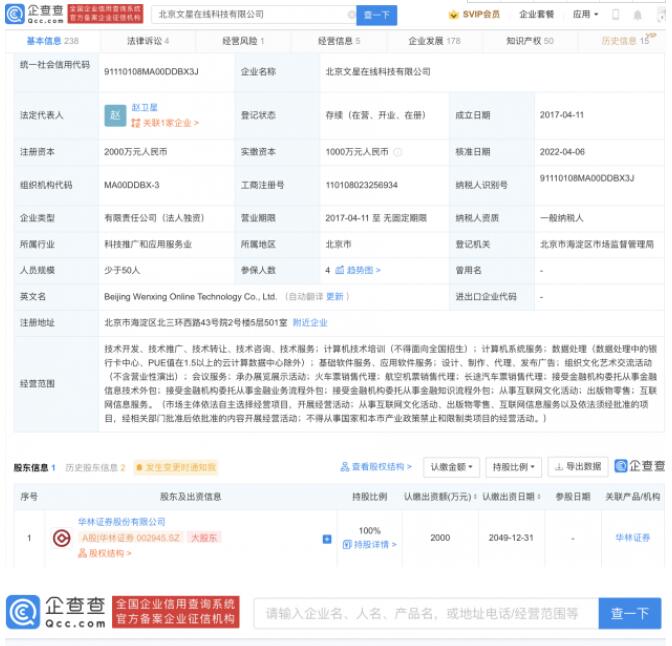Click the trend chart icon next to 参保人数
This screenshot has height=646, width=672.
click(x=339, y=270)
